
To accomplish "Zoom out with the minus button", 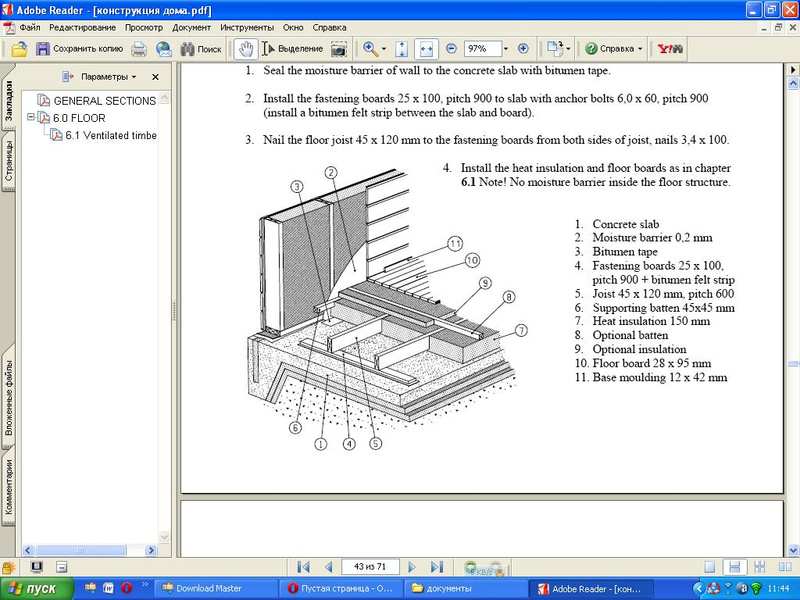I will (451, 48).
